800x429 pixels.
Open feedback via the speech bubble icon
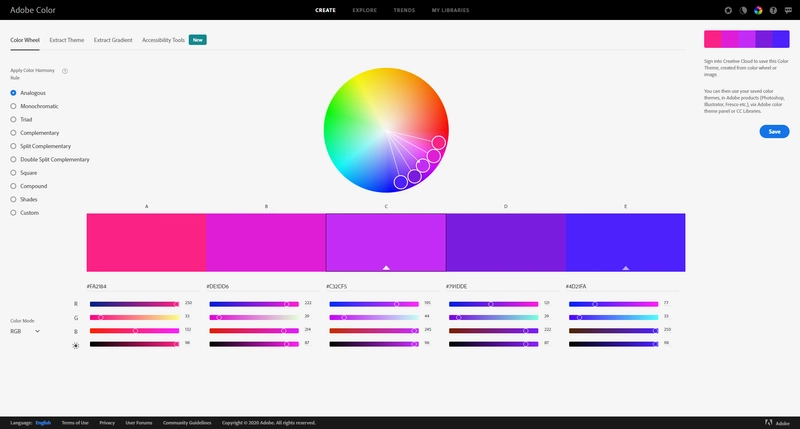point(788,10)
